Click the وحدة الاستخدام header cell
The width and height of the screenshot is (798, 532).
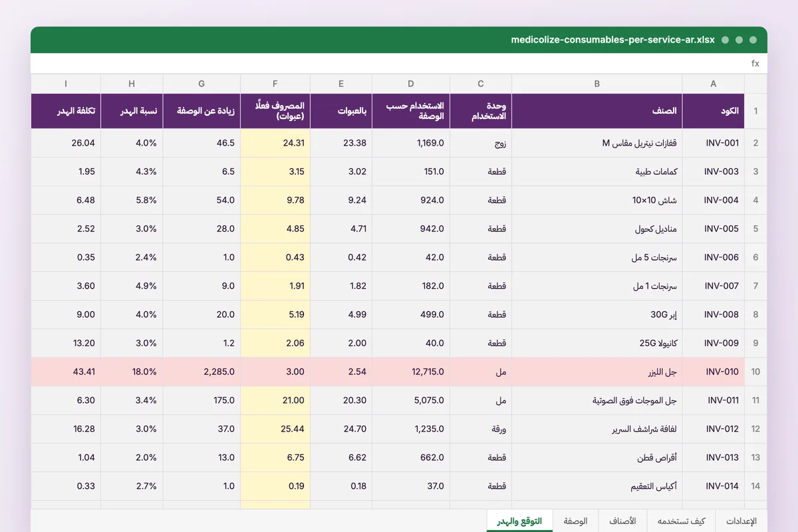pyautogui.click(x=481, y=111)
